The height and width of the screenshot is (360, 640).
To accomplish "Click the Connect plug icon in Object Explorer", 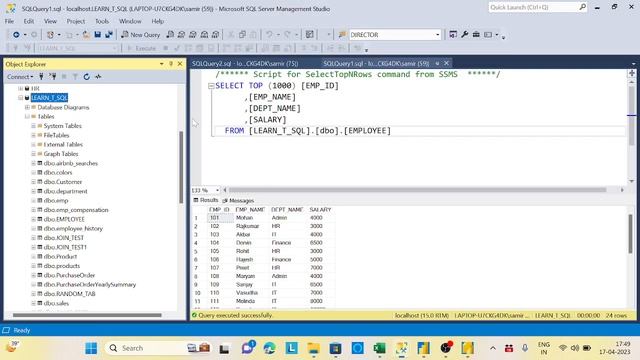I will [41, 76].
